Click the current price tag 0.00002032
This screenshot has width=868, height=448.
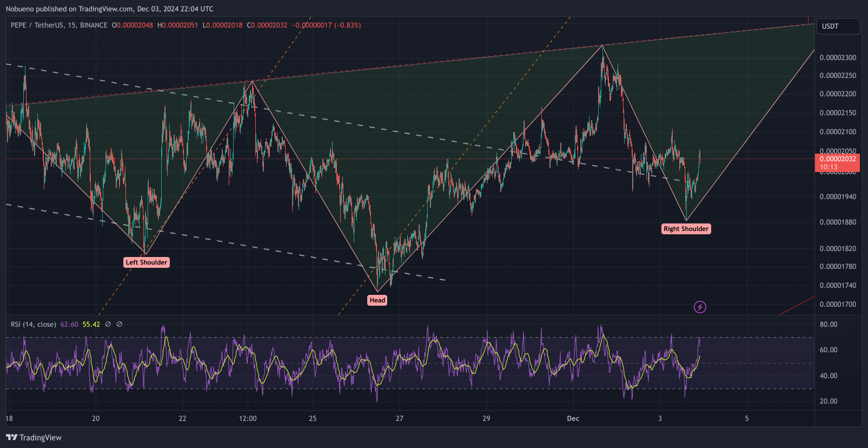[837, 162]
